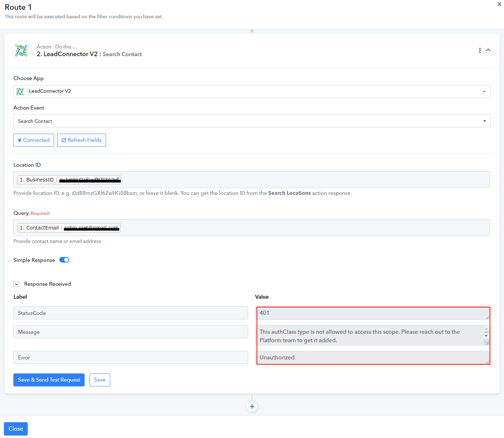Click the Message label field
Image resolution: width=504 pixels, height=438 pixels.
131,332
